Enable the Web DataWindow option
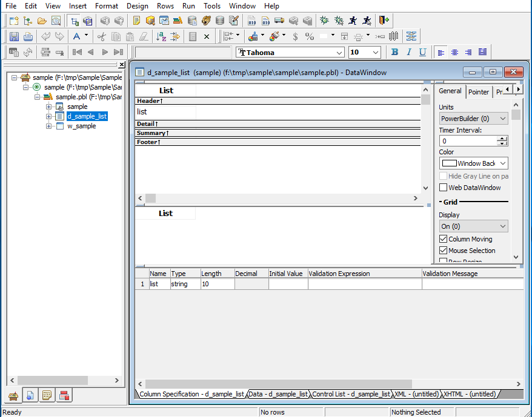532x417 pixels. pyautogui.click(x=443, y=187)
